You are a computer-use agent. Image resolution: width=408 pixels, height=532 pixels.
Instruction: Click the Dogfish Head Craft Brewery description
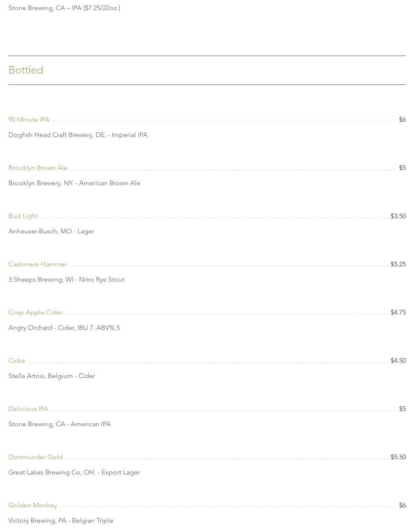78,135
